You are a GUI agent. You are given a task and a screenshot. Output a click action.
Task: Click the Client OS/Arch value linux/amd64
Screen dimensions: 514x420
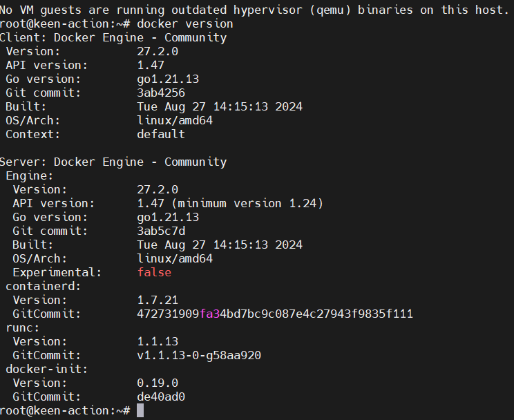pyautogui.click(x=175, y=120)
